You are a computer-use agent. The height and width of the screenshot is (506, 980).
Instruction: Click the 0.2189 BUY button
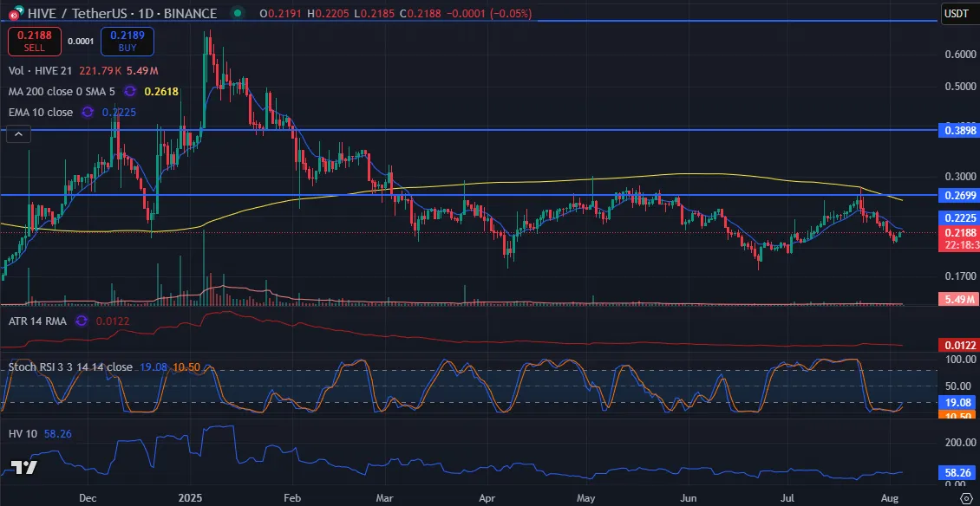tap(127, 42)
